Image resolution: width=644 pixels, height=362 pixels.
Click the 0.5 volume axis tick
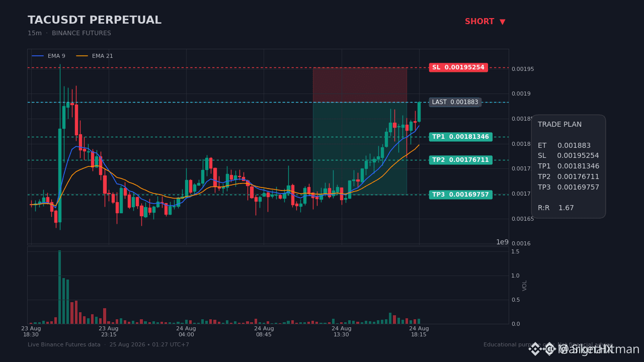(515, 300)
